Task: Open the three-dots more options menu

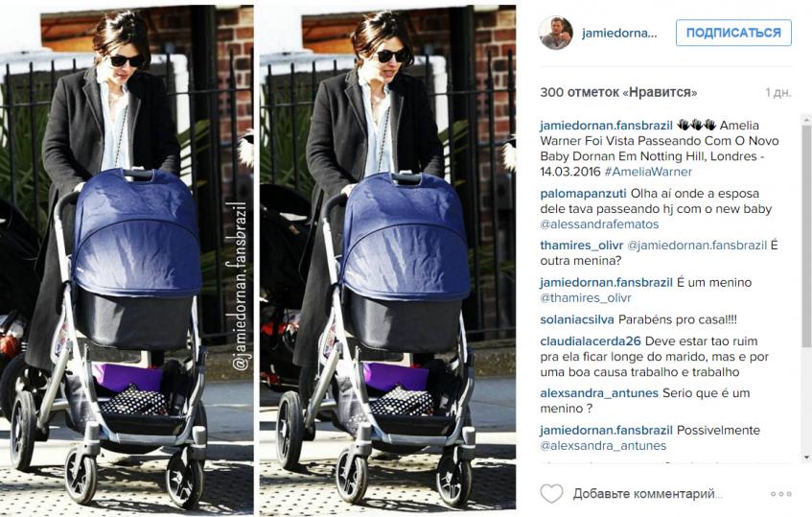Action: point(781,494)
